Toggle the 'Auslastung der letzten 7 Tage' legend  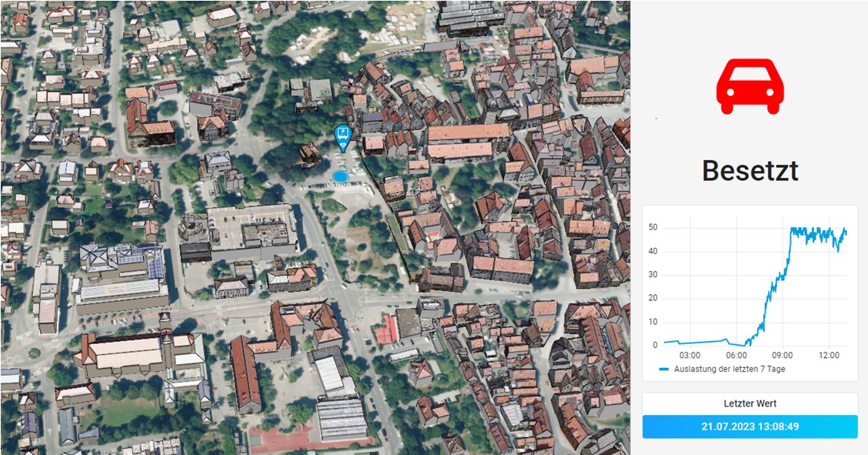click(729, 370)
